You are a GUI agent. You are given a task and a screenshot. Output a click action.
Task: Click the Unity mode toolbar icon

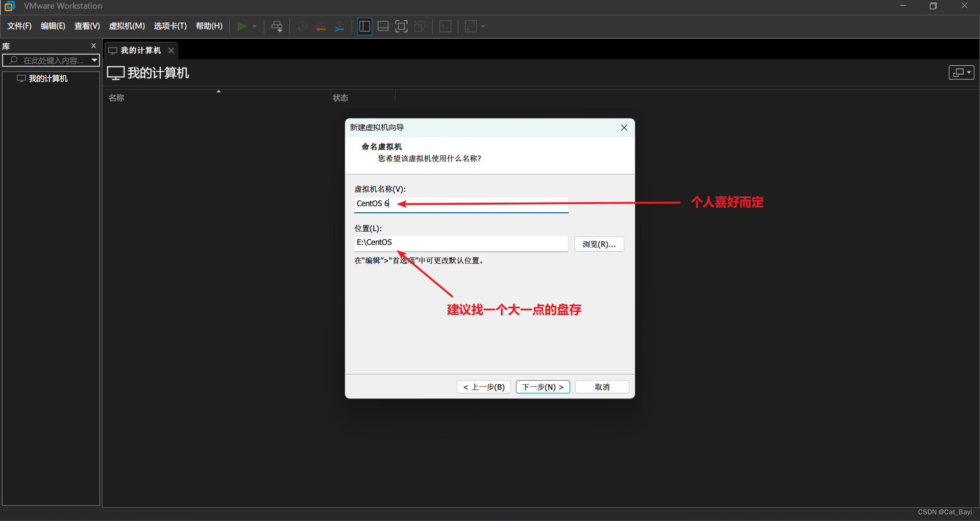[420, 27]
